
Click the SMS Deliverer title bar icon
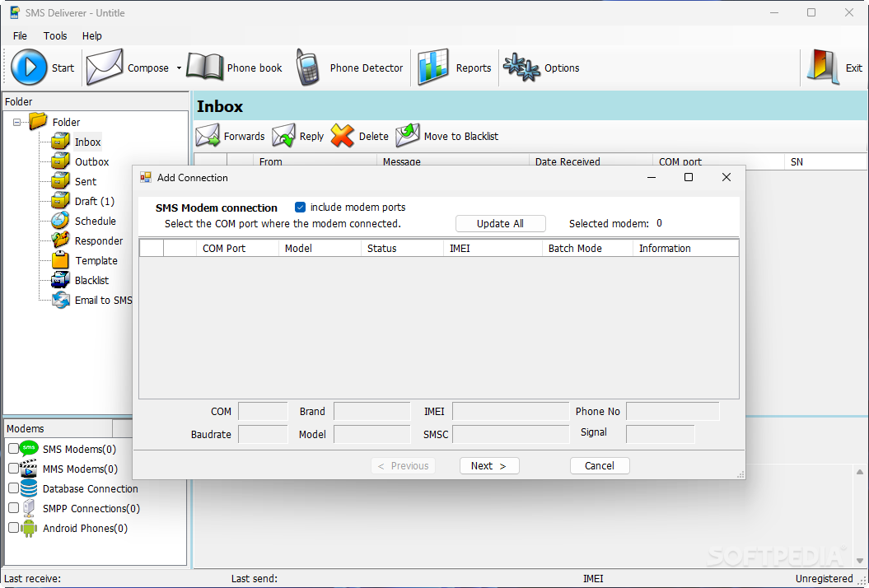pos(15,12)
